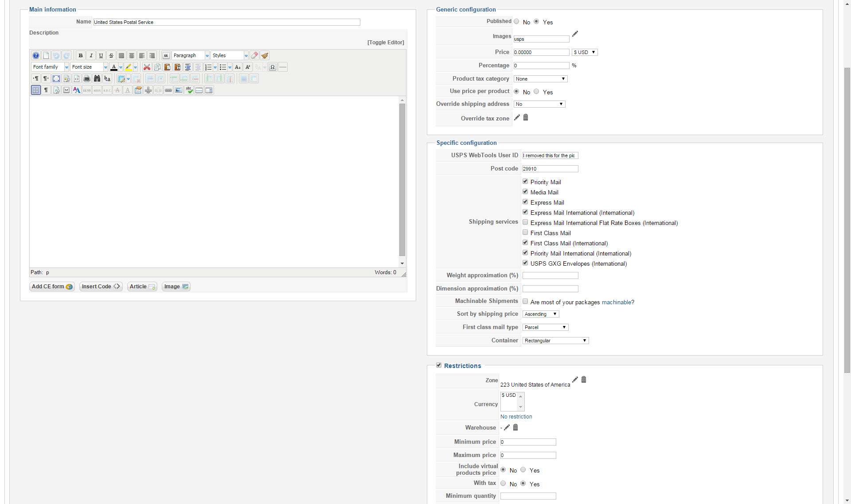Click the Toggle Editor link
851x504 pixels.
click(386, 43)
